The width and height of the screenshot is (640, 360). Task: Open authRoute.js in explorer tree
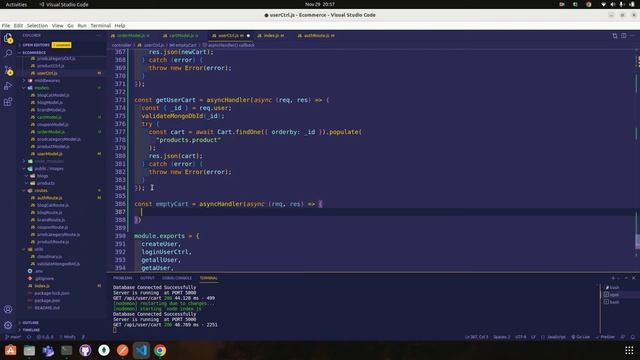49,198
